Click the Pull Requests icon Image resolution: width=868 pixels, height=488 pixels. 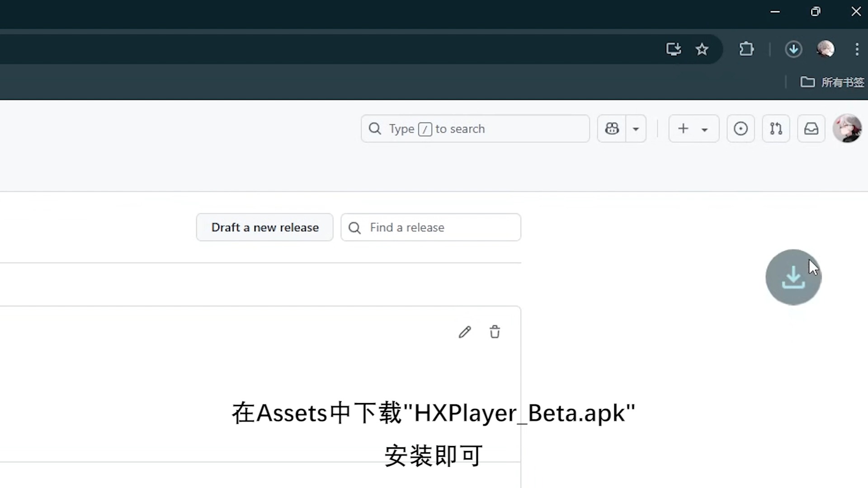coord(776,129)
